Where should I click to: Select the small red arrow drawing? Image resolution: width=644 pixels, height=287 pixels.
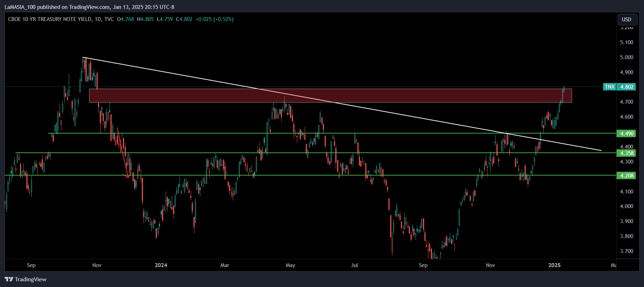point(123,153)
